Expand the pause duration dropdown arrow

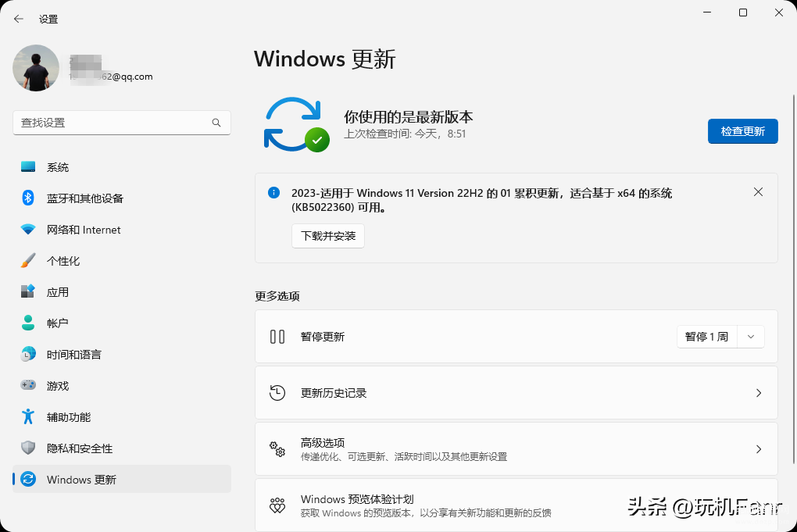tap(750, 337)
